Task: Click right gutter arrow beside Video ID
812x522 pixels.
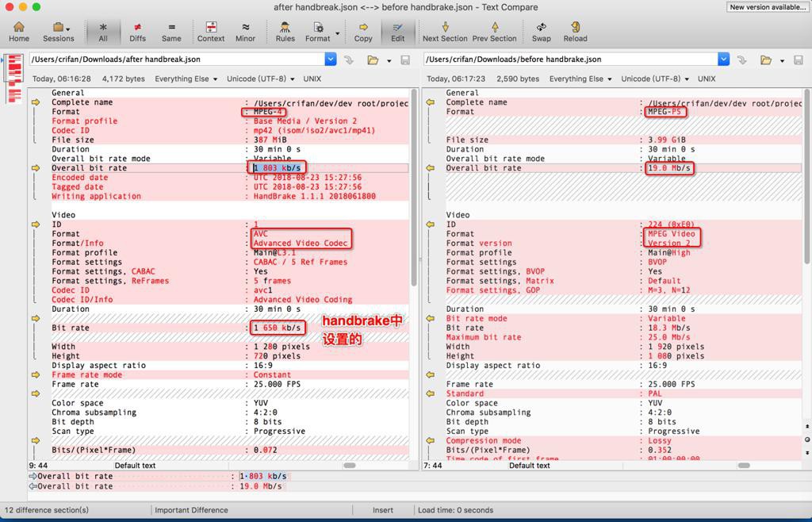Action: pyautogui.click(x=431, y=225)
